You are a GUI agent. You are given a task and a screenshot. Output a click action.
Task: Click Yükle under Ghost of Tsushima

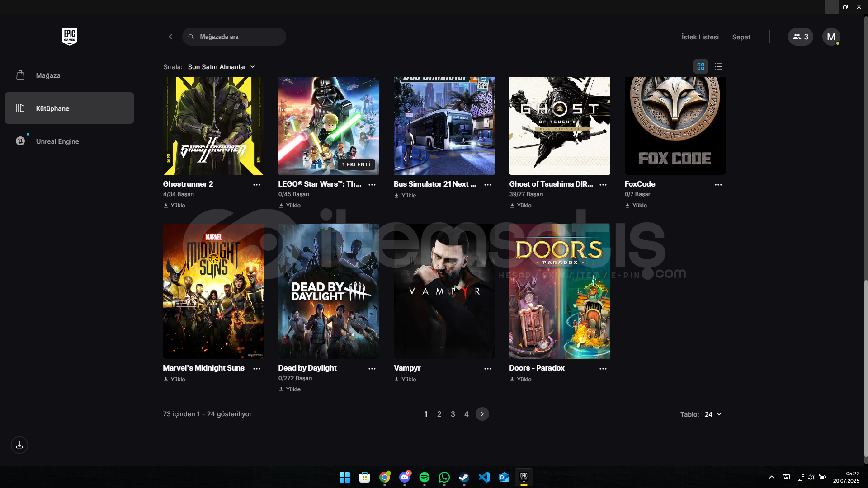tap(520, 205)
